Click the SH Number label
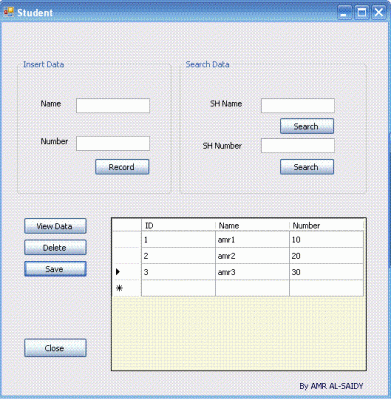 tap(222, 146)
